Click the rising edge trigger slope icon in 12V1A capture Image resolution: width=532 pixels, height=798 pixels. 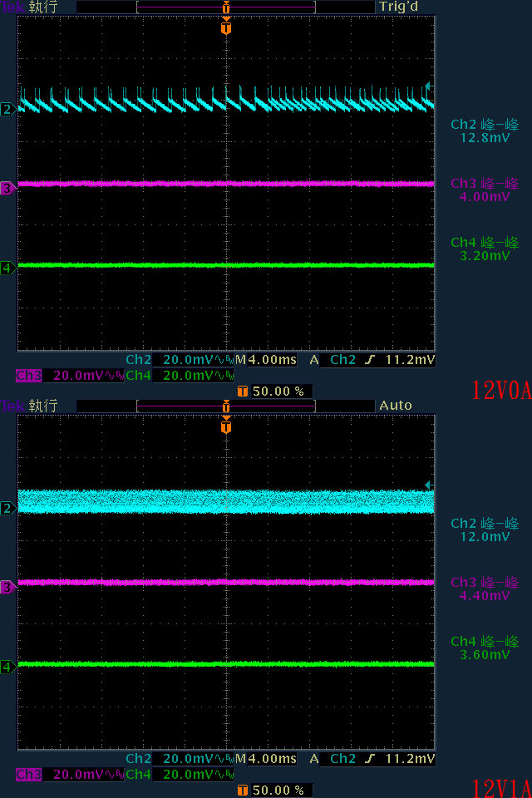pos(370,759)
